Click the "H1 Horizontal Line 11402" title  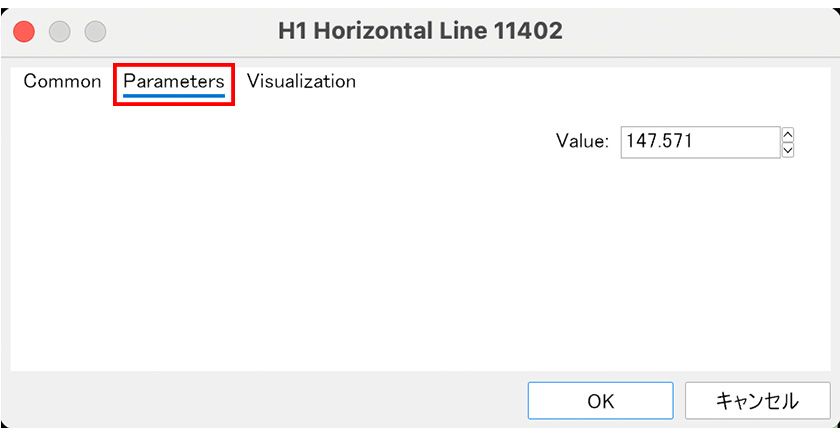pos(420,31)
